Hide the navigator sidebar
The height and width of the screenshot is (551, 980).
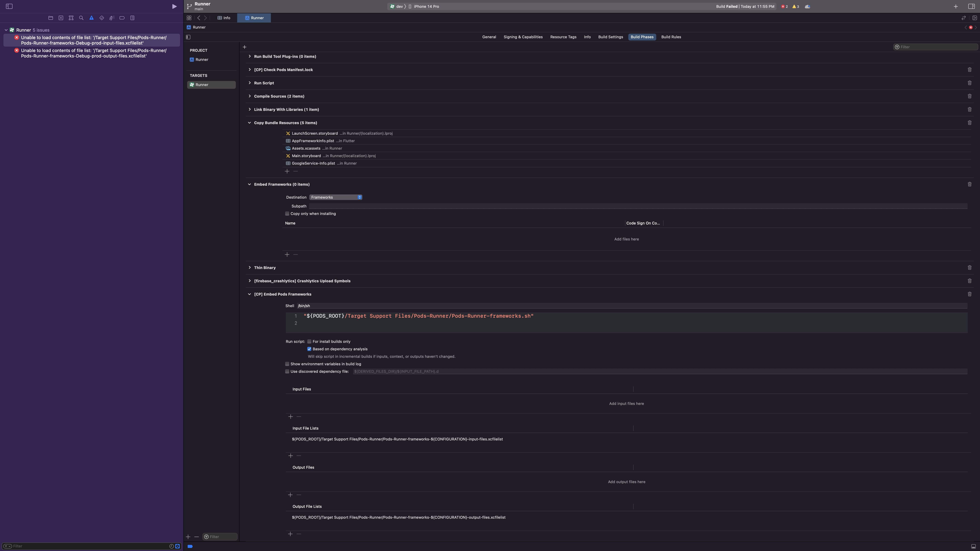point(9,6)
